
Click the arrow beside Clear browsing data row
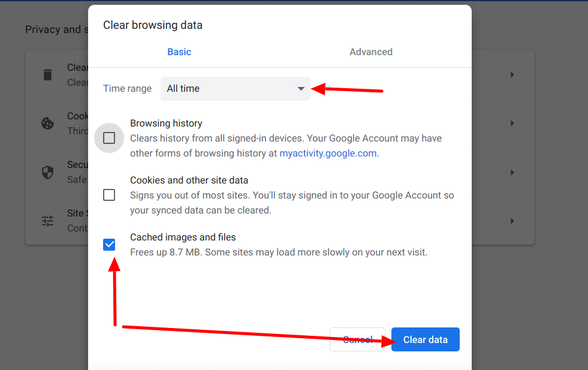(x=512, y=75)
